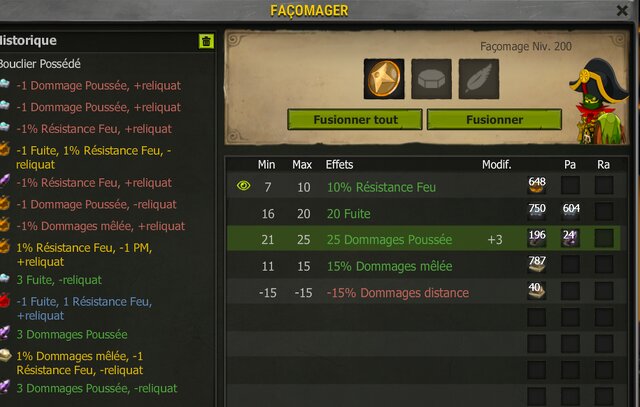The width and height of the screenshot is (640, 407).
Task: Click the Fusionner tout button
Action: tap(355, 120)
